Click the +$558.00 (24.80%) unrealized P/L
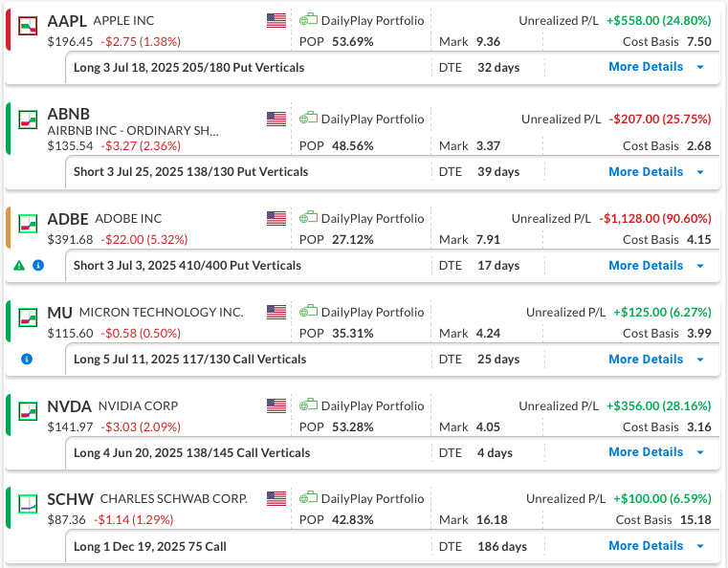The width and height of the screenshot is (728, 568). 659,21
